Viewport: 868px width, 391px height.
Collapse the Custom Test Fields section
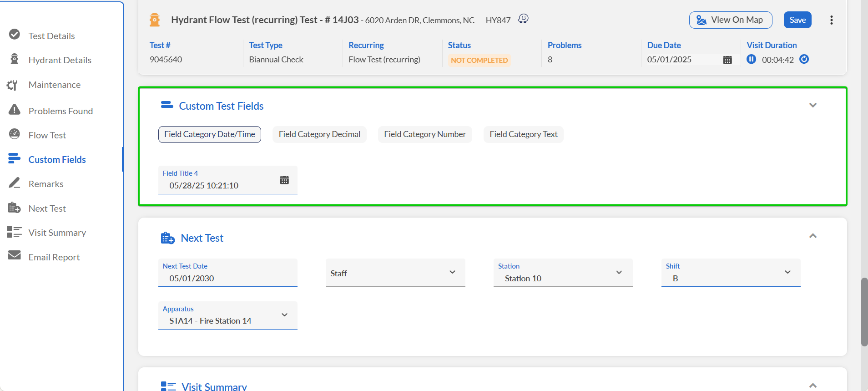(812, 105)
